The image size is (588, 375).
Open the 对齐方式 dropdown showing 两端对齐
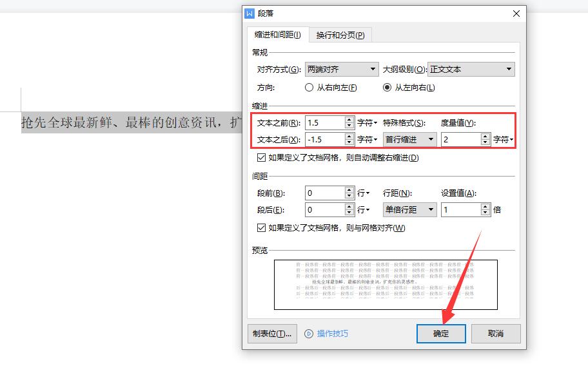pos(342,69)
